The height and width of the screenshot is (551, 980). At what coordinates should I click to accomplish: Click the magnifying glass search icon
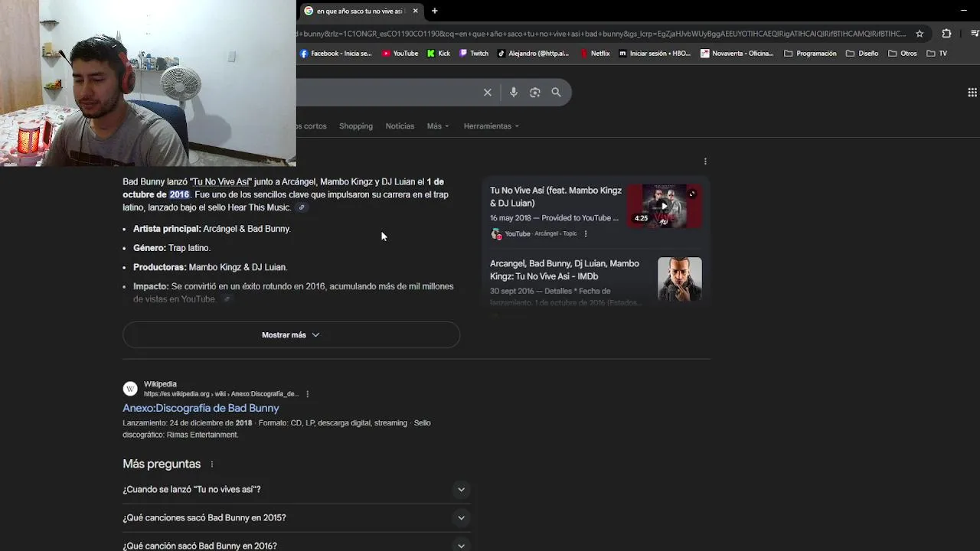(x=557, y=93)
